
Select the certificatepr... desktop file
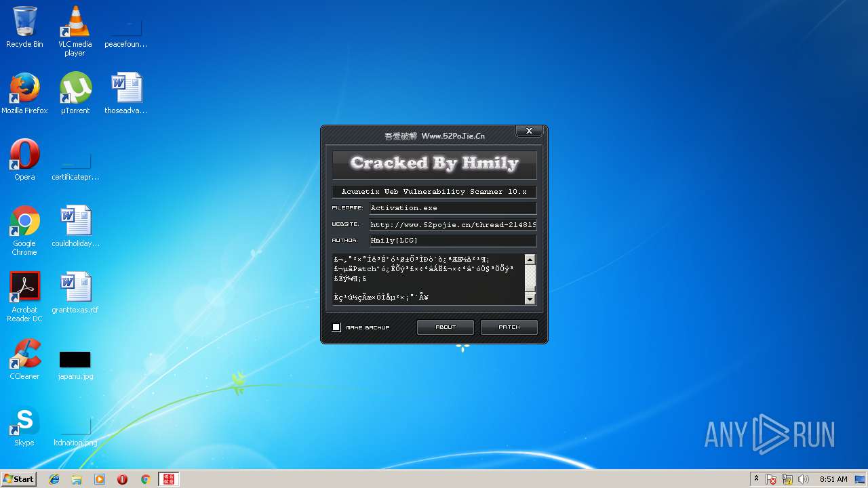(75, 167)
